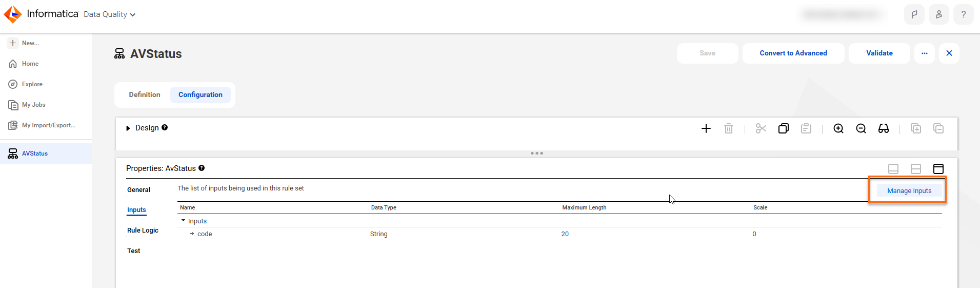This screenshot has width=980, height=288.
Task: Open the Properties AvStatus help icon
Action: click(x=202, y=168)
